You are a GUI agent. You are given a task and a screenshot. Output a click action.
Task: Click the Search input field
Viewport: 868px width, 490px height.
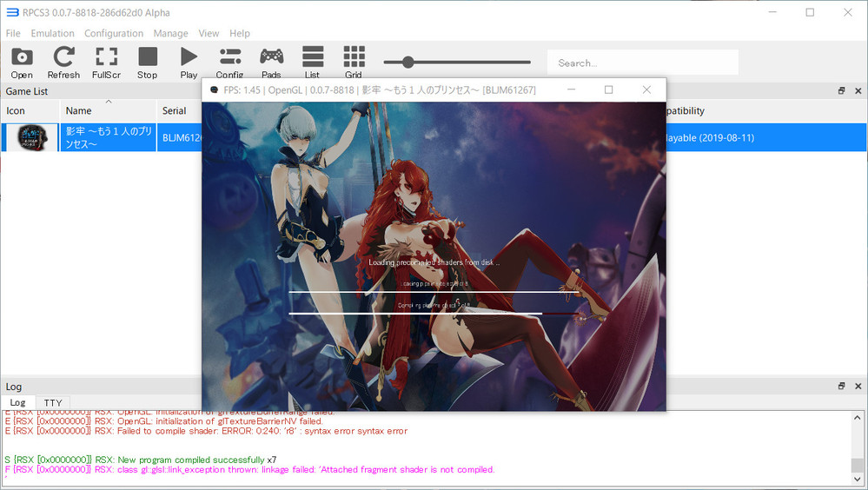(643, 63)
